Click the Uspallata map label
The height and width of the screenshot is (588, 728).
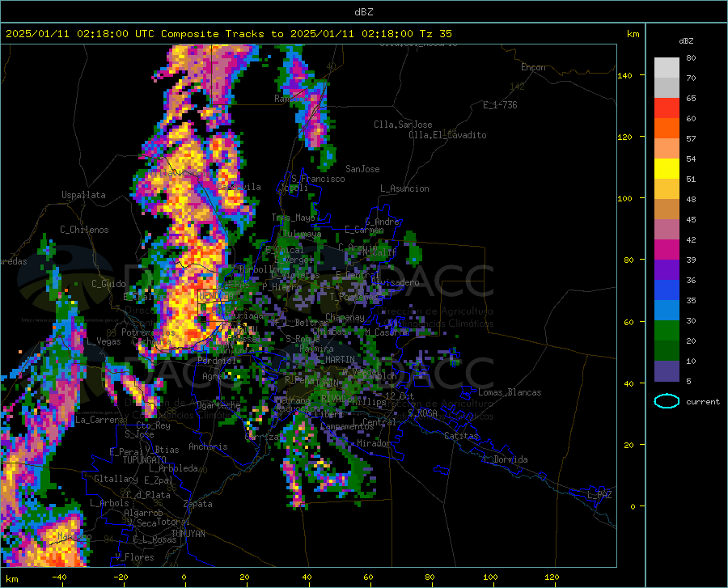(x=83, y=195)
